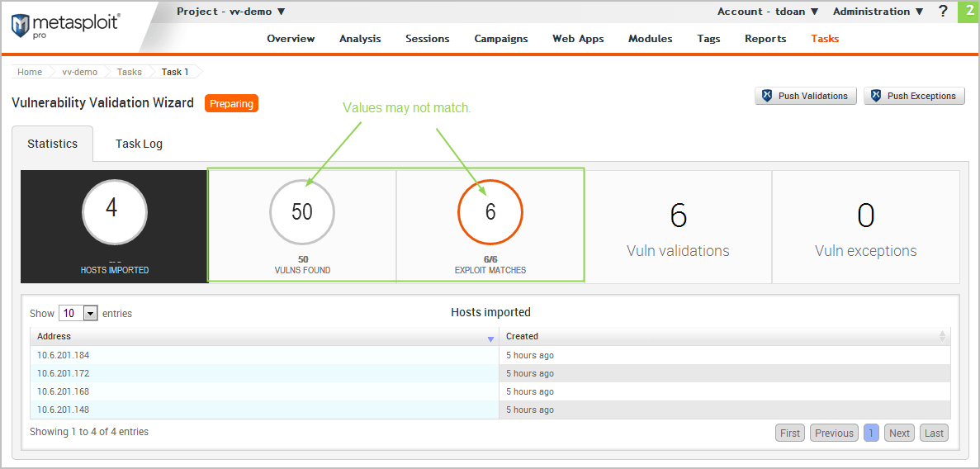Select the Exploit Matches circle showing 6
The height and width of the screenshot is (469, 980).
pyautogui.click(x=490, y=212)
